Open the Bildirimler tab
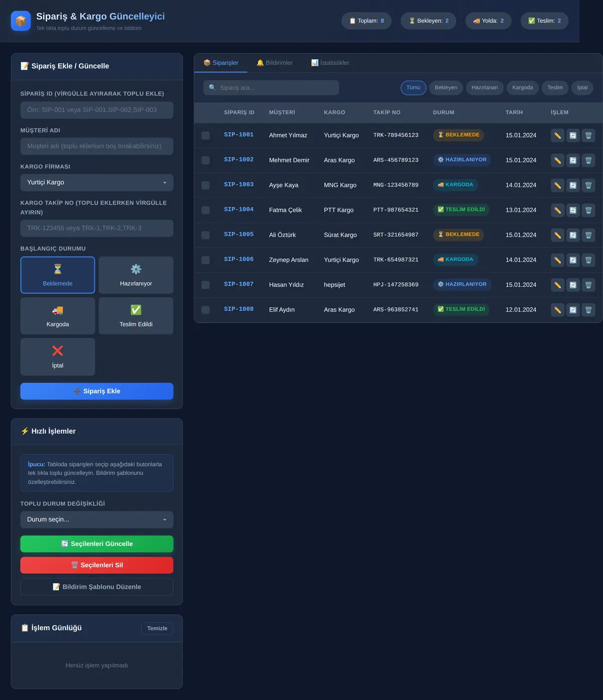This screenshot has height=700, width=603. pyautogui.click(x=274, y=63)
